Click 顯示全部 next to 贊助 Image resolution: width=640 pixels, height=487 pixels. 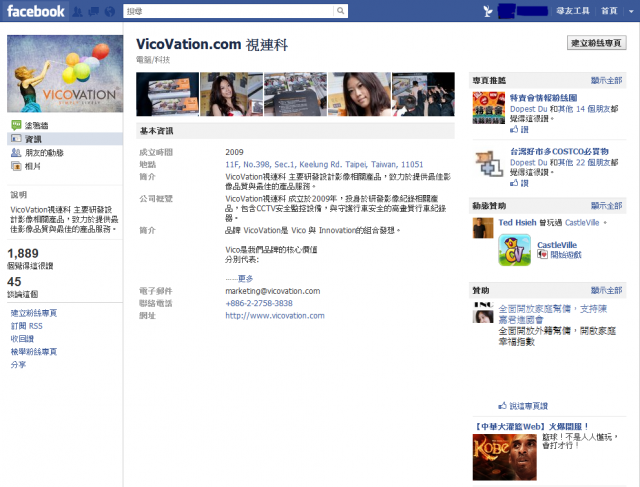607,290
